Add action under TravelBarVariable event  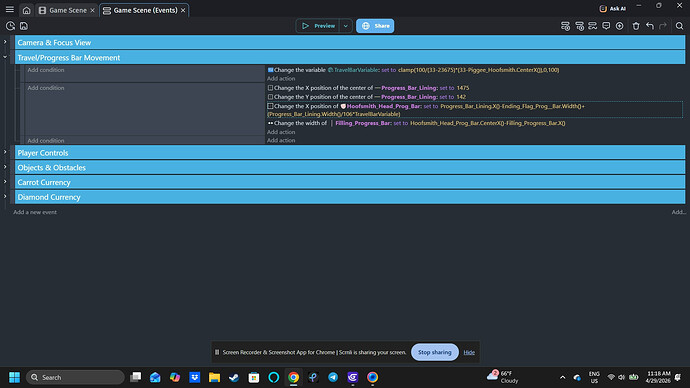(x=281, y=79)
